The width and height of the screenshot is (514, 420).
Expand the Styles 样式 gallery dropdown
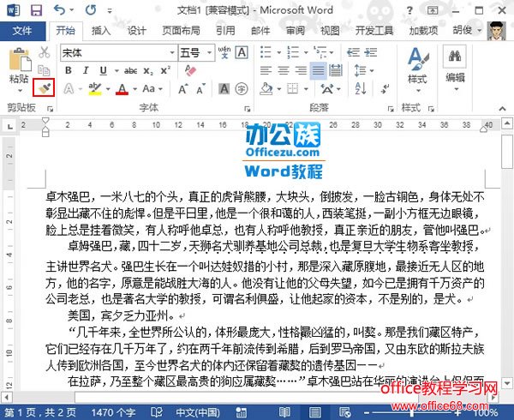[x=418, y=91]
